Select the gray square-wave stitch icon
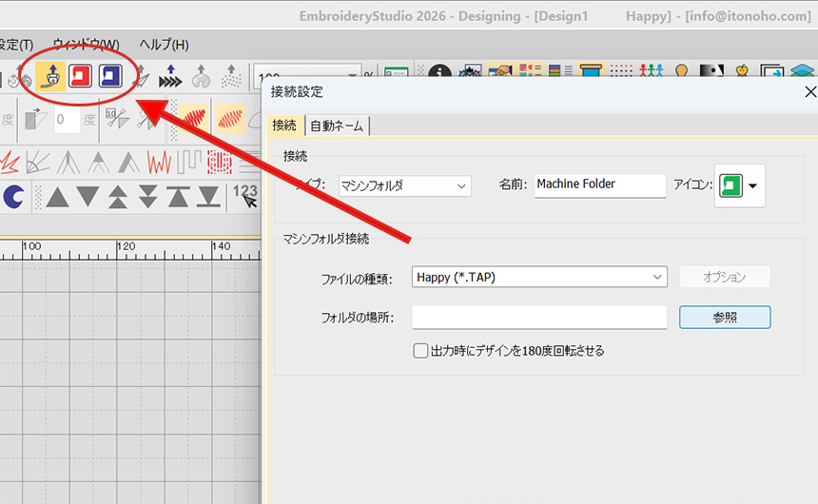818x504 pixels. click(x=189, y=163)
